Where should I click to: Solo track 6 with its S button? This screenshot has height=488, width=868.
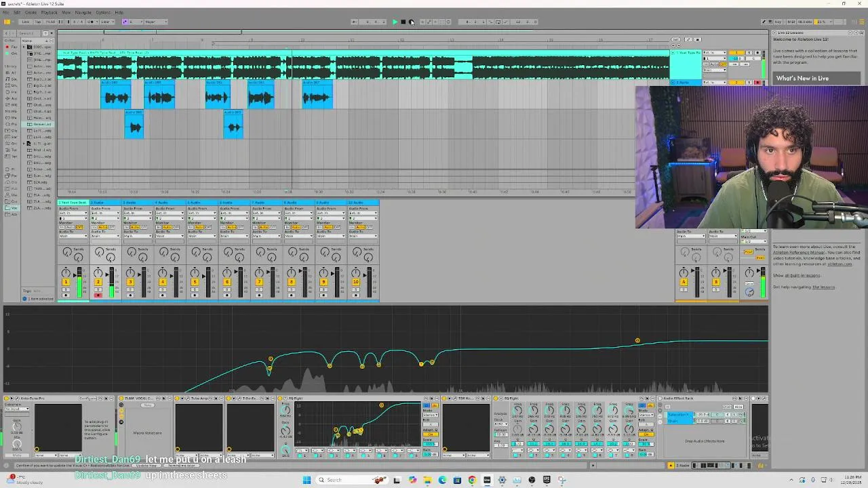[227, 289]
